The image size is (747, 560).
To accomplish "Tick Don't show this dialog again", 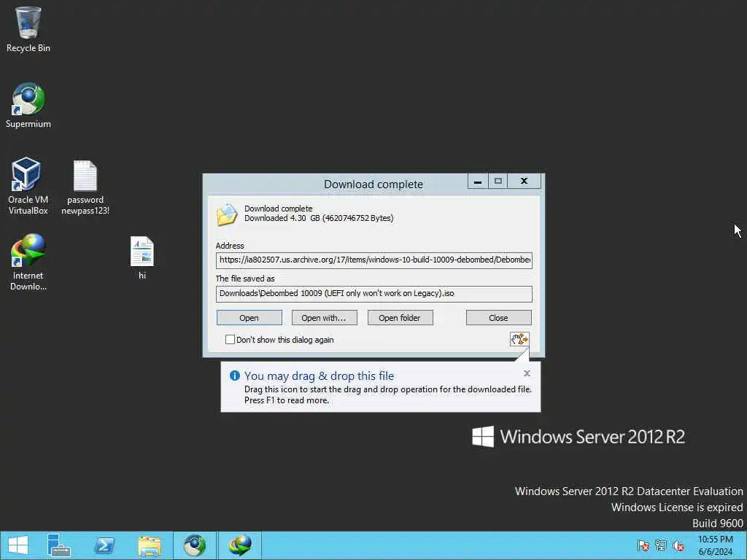I will tap(230, 340).
